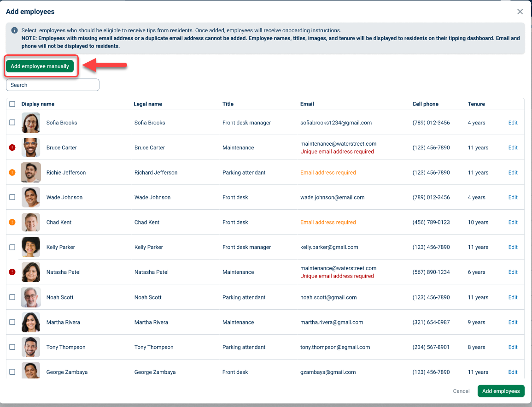This screenshot has width=532, height=407.
Task: Check the box for Sofia Brooks
Action: coord(12,123)
